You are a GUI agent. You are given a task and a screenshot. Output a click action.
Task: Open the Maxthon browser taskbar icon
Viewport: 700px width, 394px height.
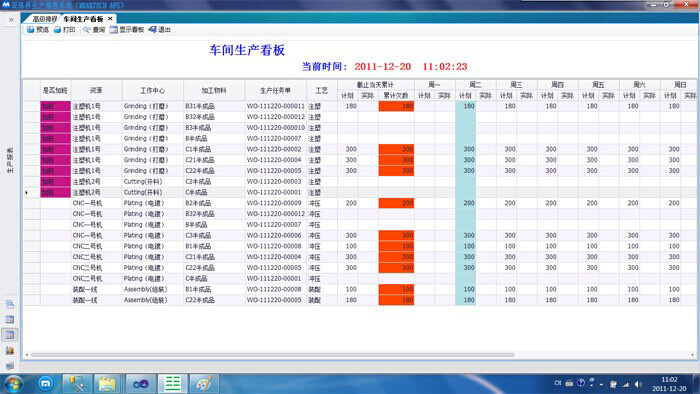[x=46, y=384]
